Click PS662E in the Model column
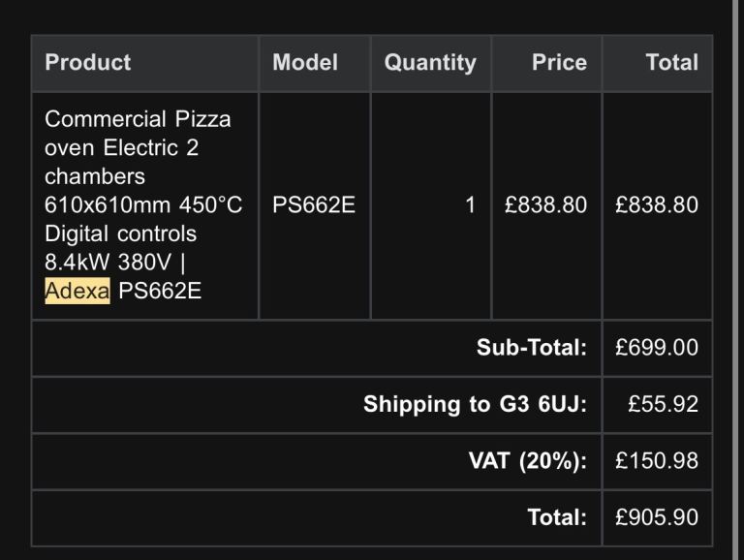 click(314, 205)
